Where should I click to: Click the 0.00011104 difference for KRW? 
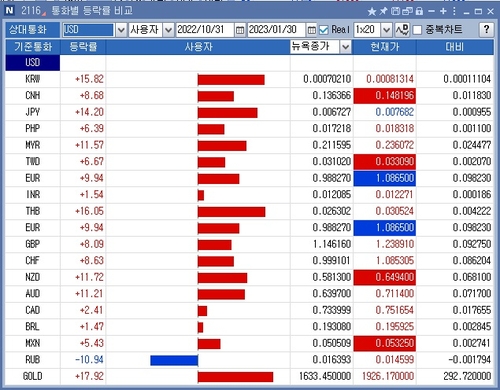pos(467,79)
